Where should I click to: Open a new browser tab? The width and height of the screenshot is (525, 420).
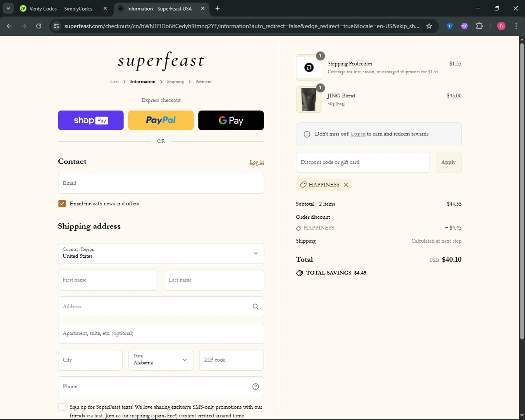pos(217,8)
